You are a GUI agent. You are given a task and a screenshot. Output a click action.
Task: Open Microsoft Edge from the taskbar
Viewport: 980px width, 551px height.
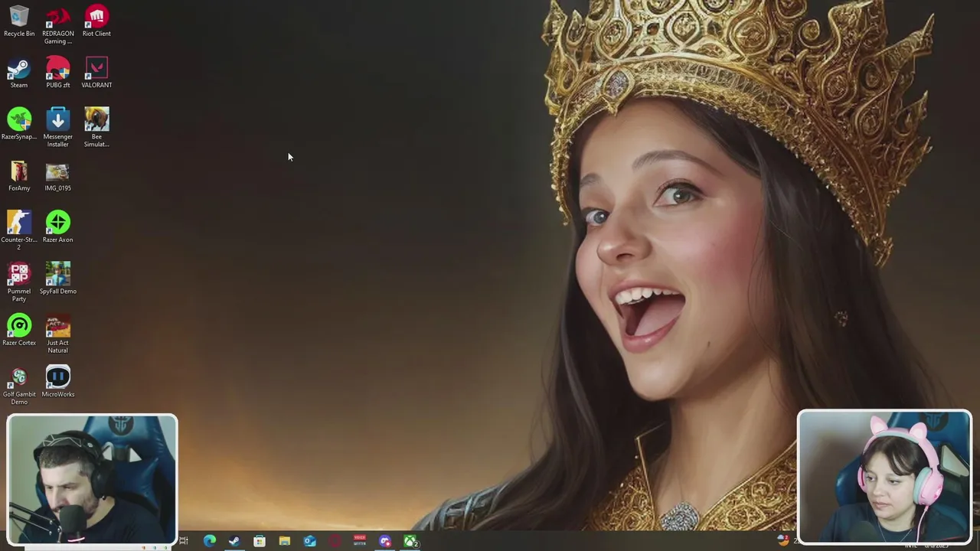(209, 541)
